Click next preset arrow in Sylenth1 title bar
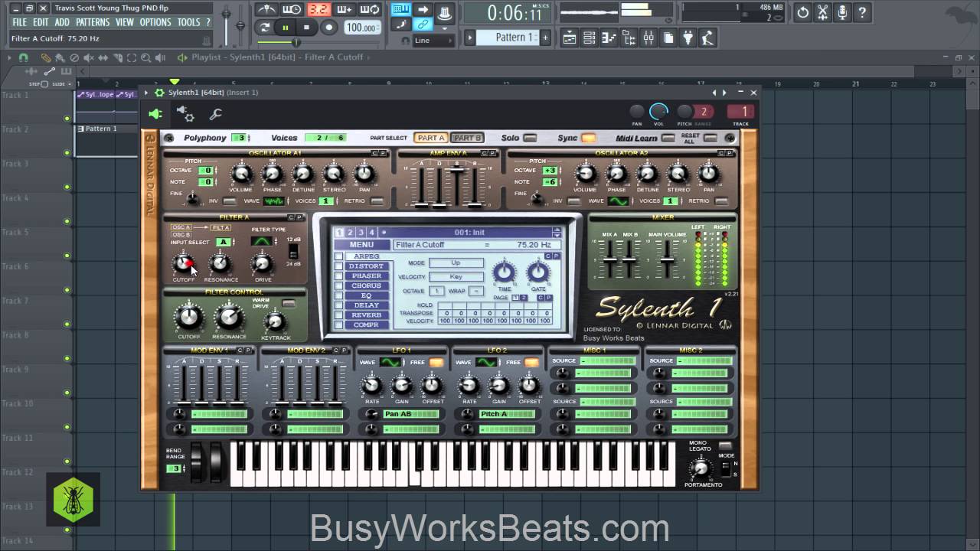 pyautogui.click(x=724, y=93)
